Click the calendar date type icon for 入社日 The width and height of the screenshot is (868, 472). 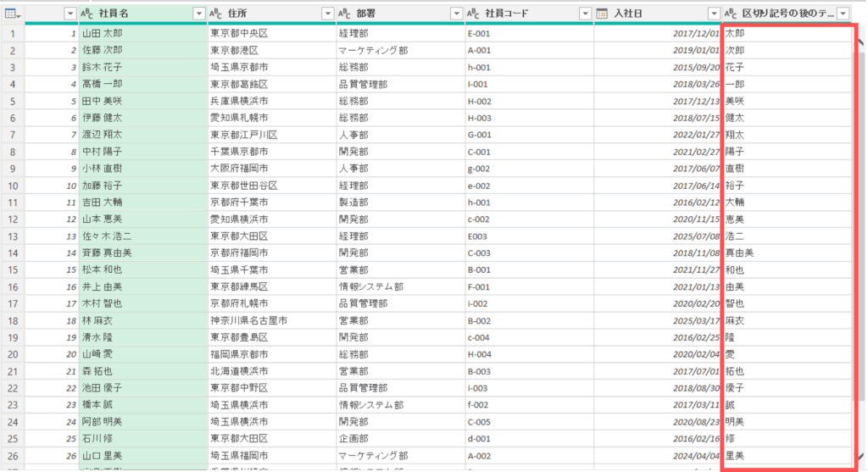602,14
